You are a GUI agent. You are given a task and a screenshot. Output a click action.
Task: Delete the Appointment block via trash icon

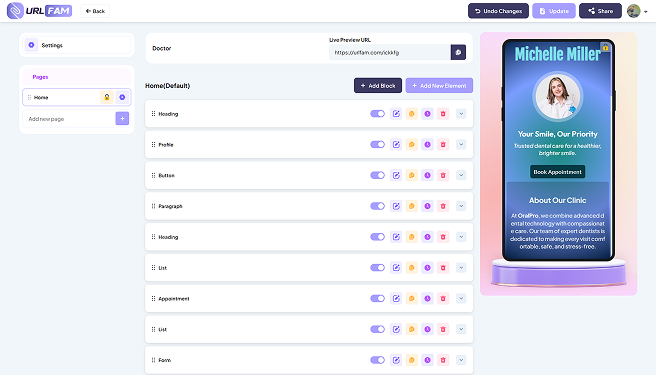pos(443,298)
